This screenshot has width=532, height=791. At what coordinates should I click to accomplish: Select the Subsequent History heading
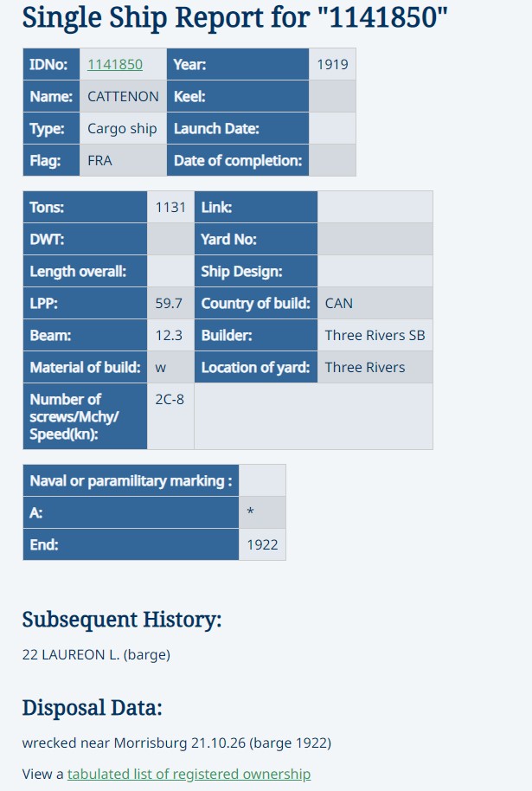point(122,620)
